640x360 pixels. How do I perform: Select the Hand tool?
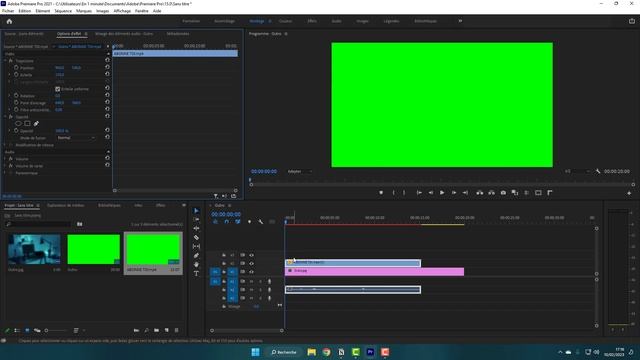click(196, 264)
